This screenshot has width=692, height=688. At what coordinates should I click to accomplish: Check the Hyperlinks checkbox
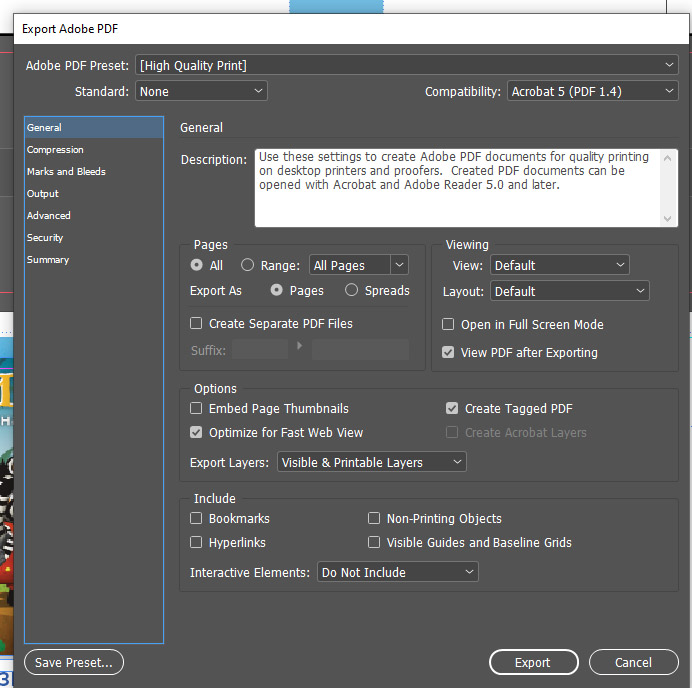pyautogui.click(x=196, y=542)
